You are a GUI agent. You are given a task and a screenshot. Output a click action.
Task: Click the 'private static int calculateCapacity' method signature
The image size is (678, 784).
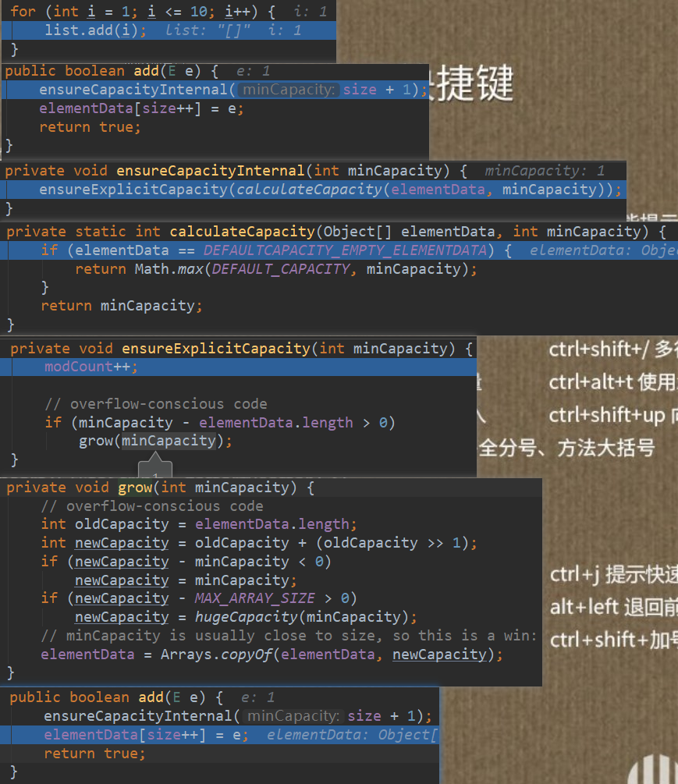[336, 232]
